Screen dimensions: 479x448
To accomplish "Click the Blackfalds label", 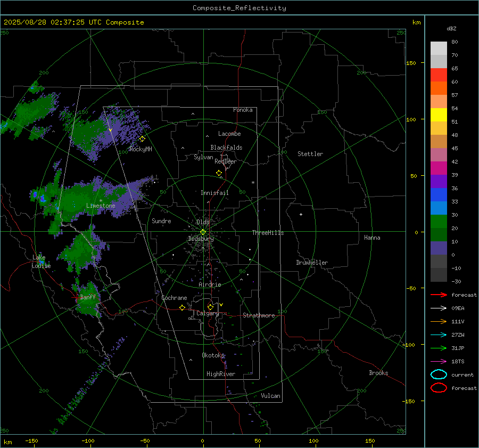I will click(226, 148).
